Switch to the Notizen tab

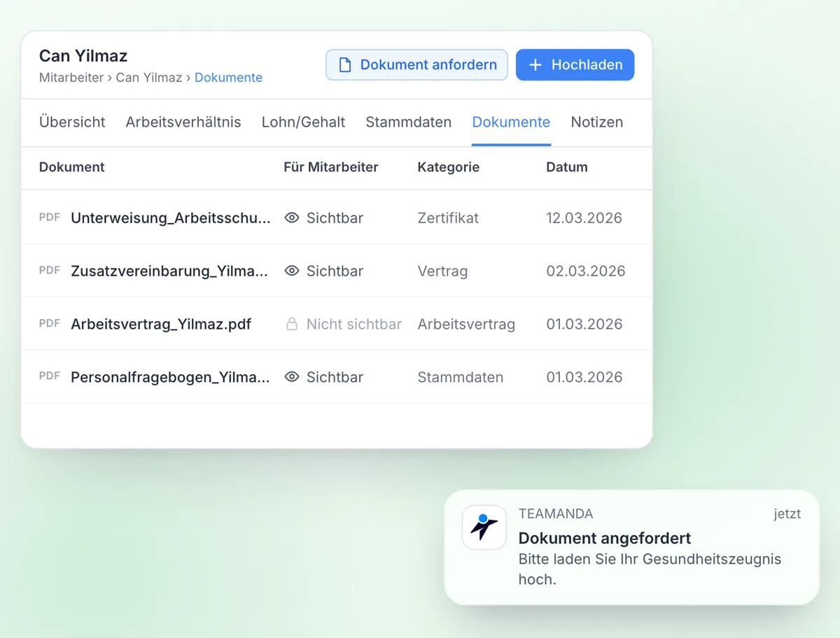tap(596, 122)
